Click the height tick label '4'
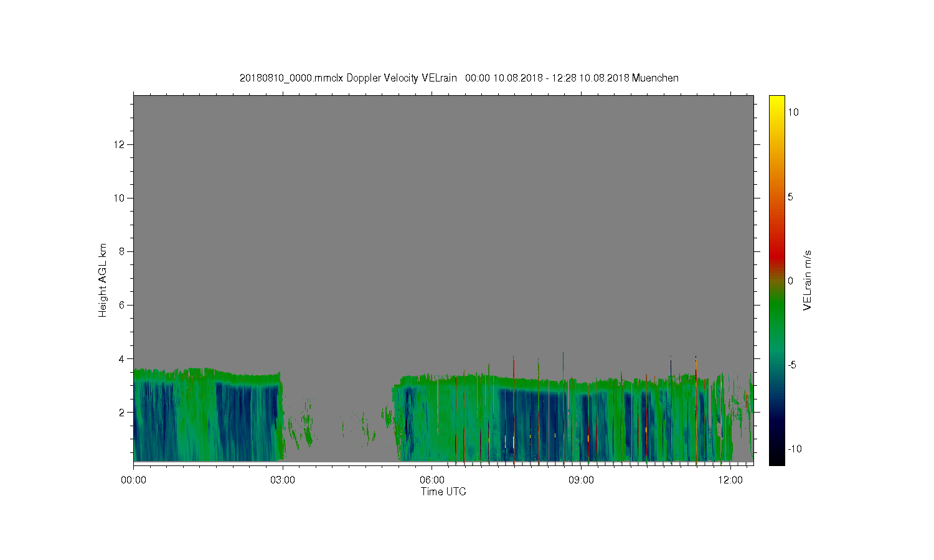The width and height of the screenshot is (934, 560). (x=122, y=358)
